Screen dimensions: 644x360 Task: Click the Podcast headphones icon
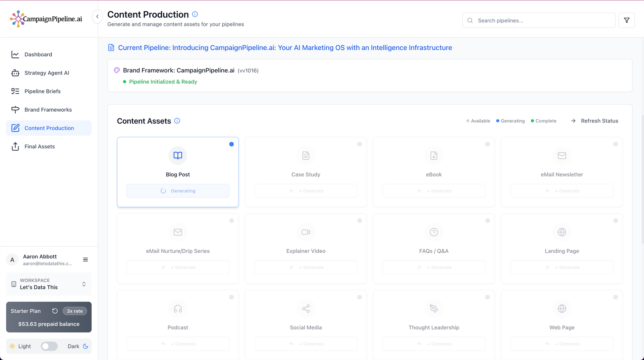pos(178,309)
